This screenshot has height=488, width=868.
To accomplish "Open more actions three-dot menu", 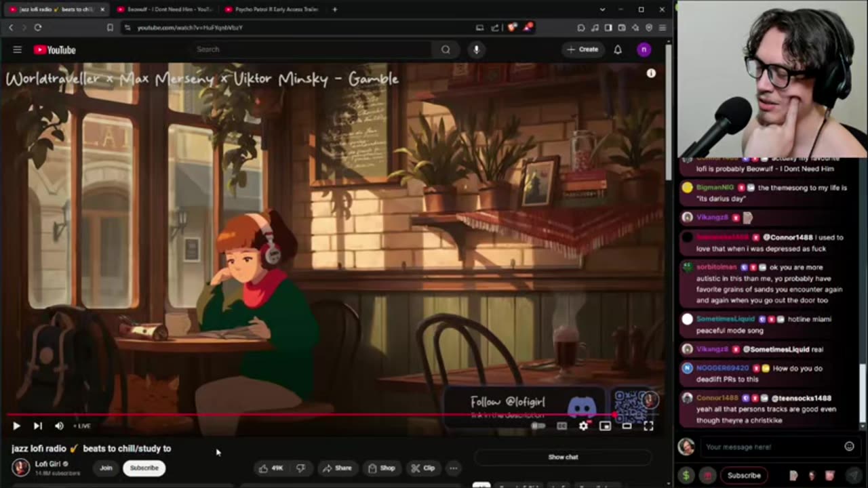I will pos(453,468).
